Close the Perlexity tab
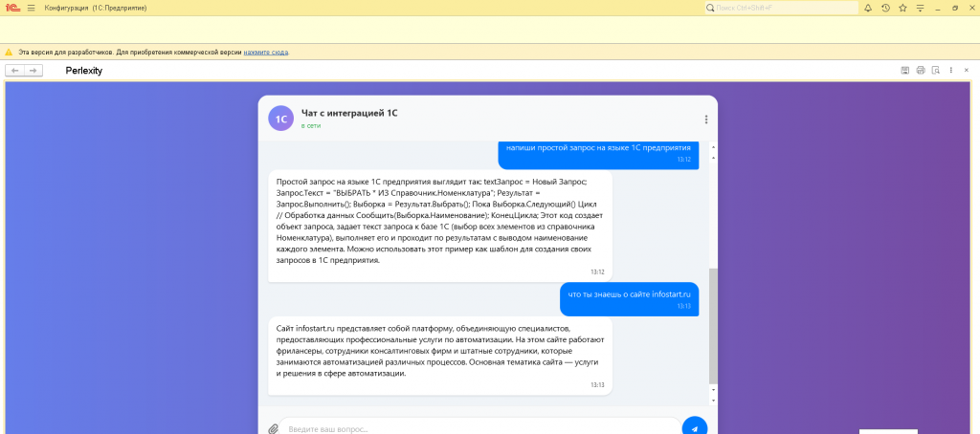980x434 pixels. point(967,71)
